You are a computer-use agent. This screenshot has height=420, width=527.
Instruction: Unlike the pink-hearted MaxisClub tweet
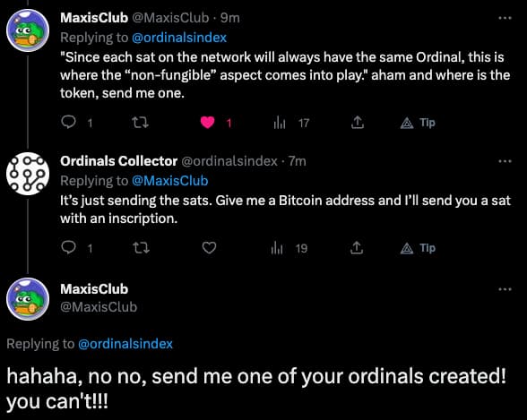(x=207, y=123)
